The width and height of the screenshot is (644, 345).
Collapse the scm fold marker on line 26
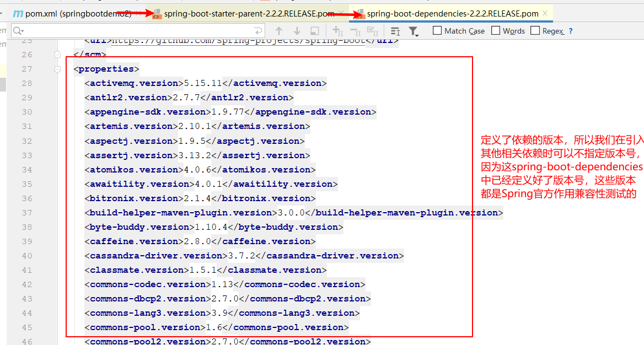coord(57,54)
